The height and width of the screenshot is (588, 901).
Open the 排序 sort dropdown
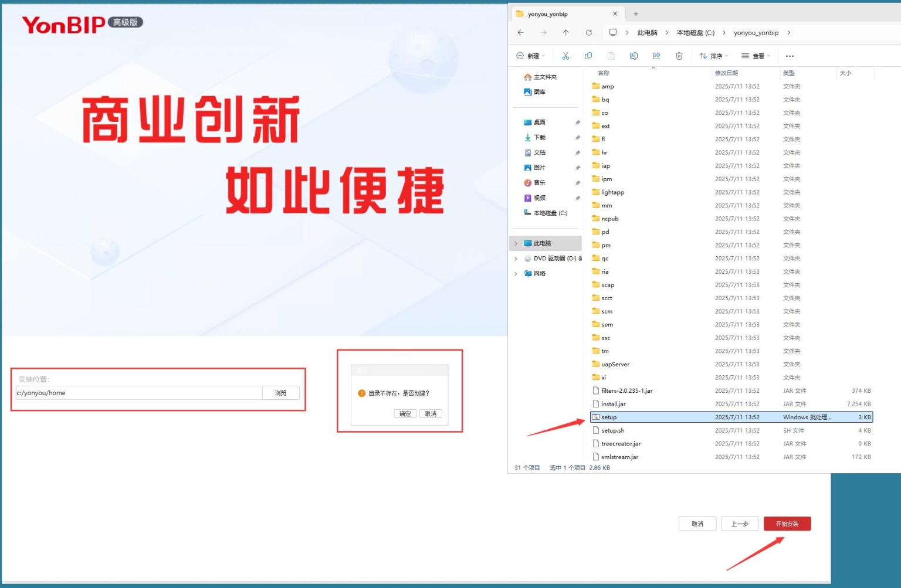tap(713, 55)
